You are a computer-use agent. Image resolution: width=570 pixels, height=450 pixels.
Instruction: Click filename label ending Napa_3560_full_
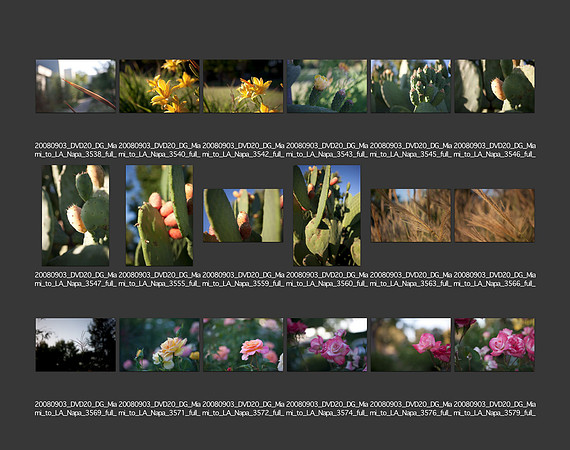click(327, 279)
